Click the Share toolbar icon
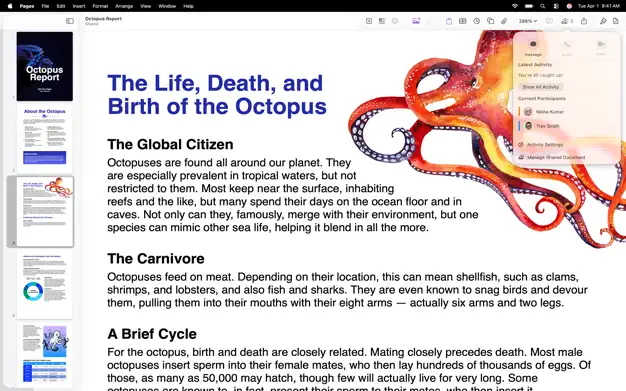626x391 pixels. (x=584, y=21)
